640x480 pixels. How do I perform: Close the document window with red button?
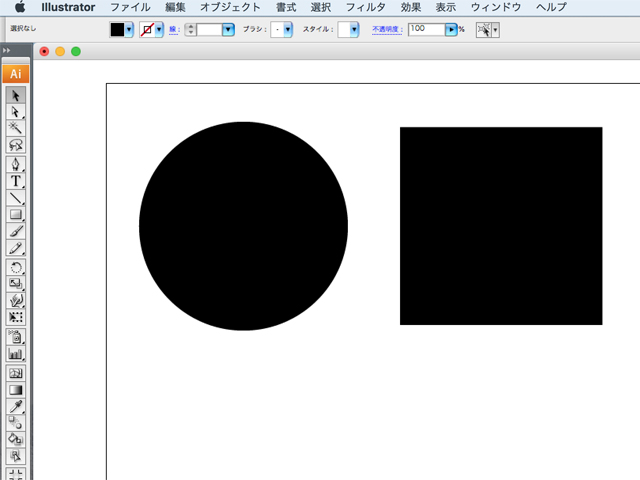(x=44, y=51)
